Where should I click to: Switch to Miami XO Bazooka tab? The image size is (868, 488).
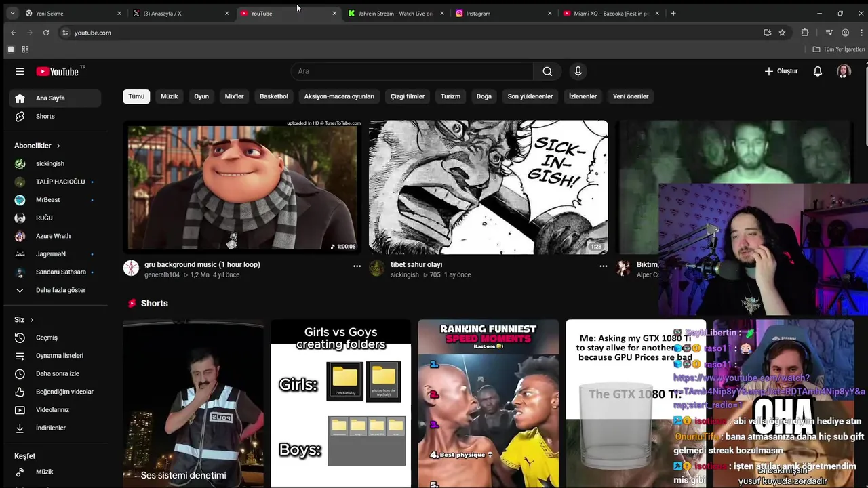(611, 13)
